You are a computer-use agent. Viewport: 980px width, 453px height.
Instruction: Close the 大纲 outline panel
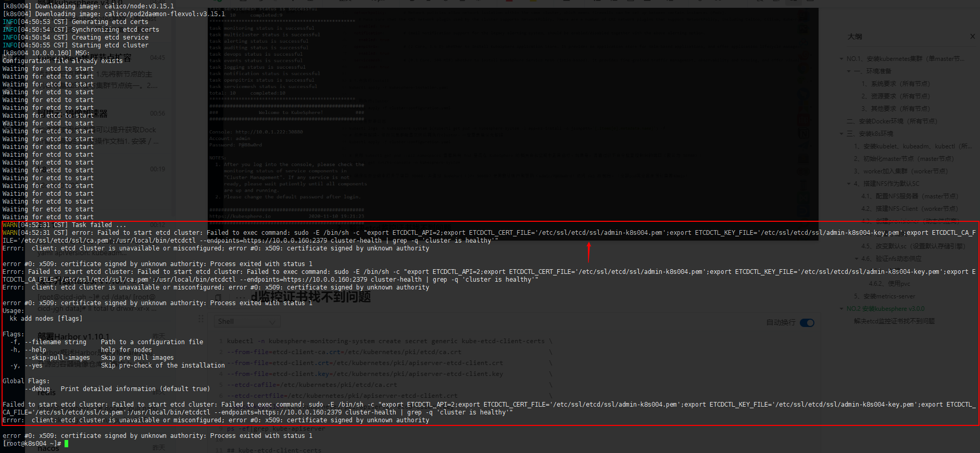coord(972,36)
